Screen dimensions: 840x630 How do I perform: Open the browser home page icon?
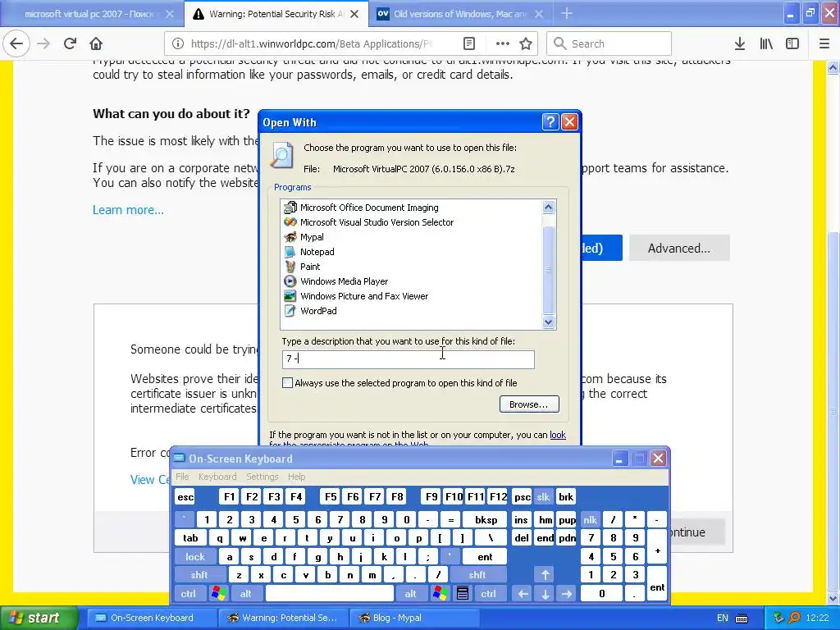96,44
